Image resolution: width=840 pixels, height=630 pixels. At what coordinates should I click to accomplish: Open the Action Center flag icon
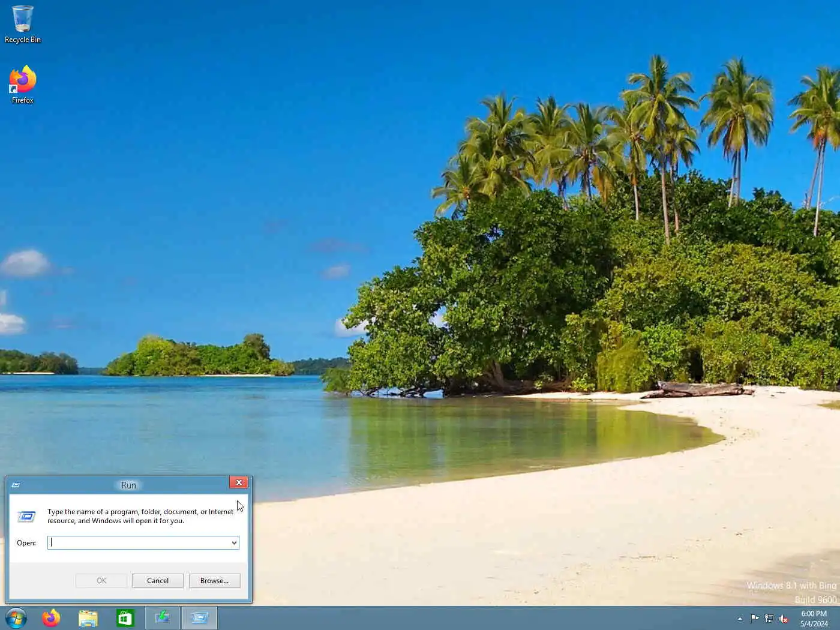(x=754, y=619)
